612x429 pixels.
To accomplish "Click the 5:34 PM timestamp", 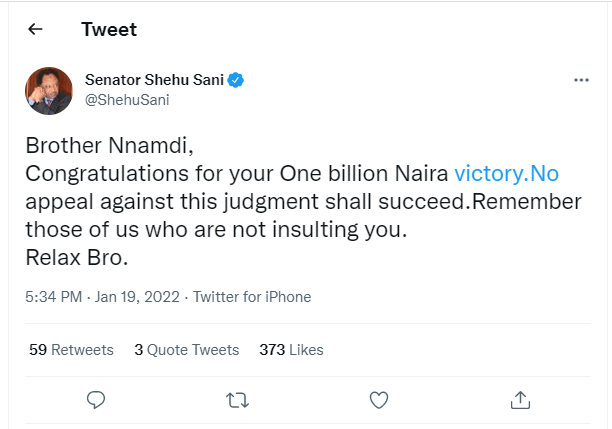I will 54,297.
